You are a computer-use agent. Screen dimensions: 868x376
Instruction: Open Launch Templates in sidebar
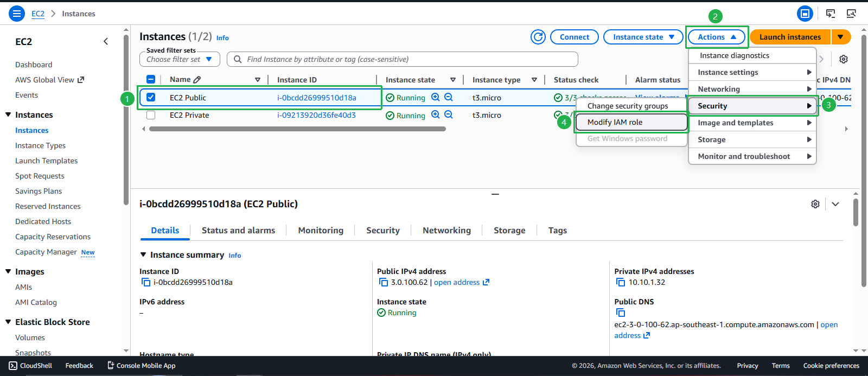click(x=46, y=161)
